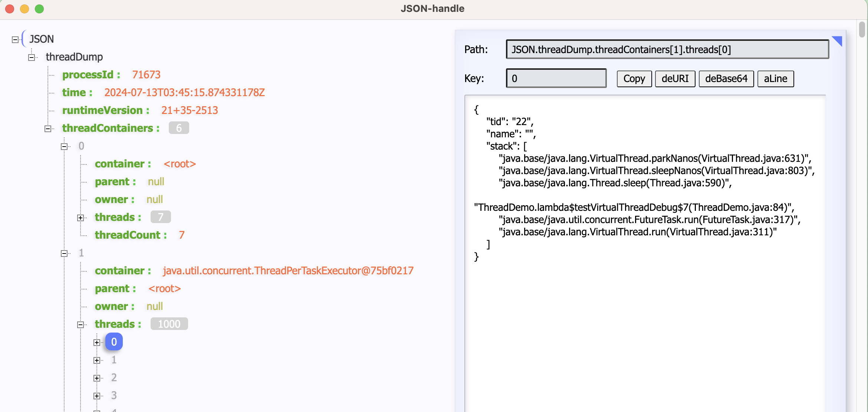Click the deBase64 decode button
The width and height of the screenshot is (868, 412).
[726, 79]
